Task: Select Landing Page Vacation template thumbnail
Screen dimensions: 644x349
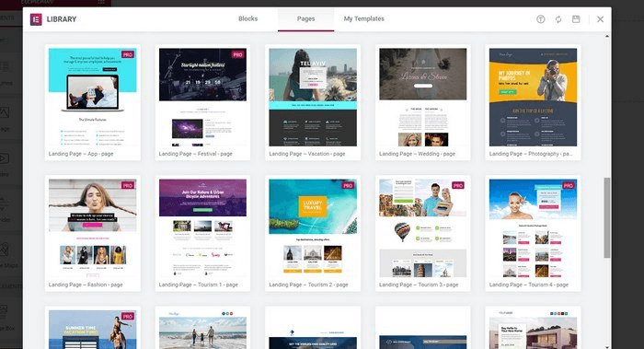Action: (x=313, y=97)
